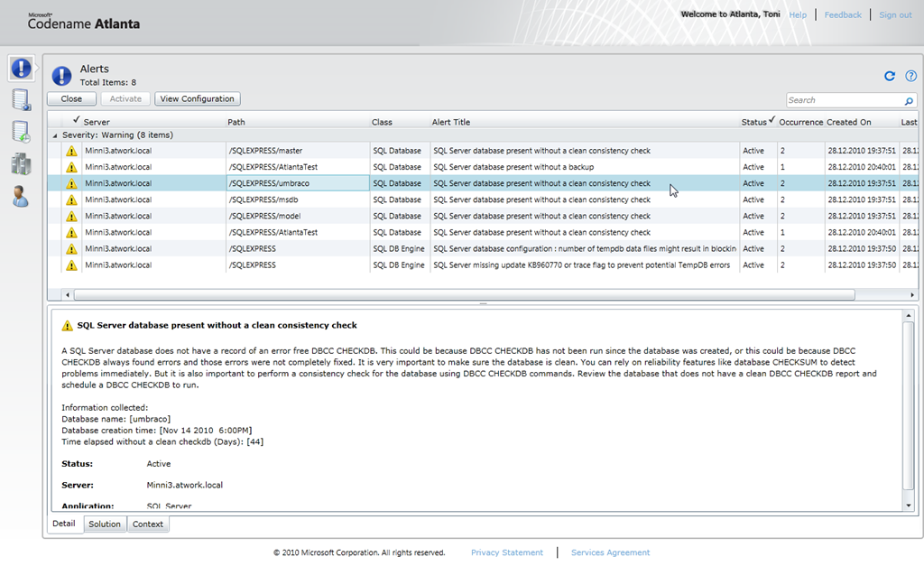924x566 pixels.
Task: Click the server with green clock sidebar icon
Action: [x=21, y=132]
